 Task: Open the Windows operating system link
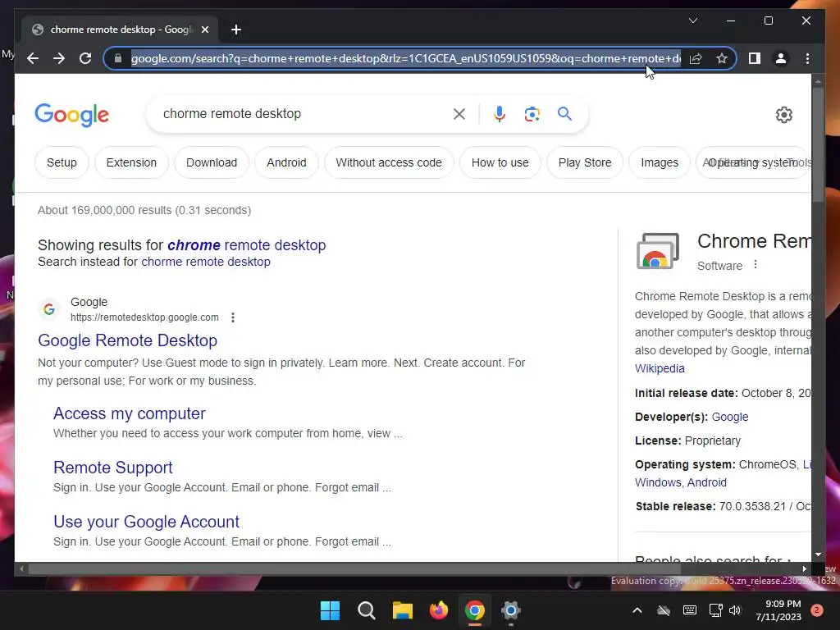658,482
